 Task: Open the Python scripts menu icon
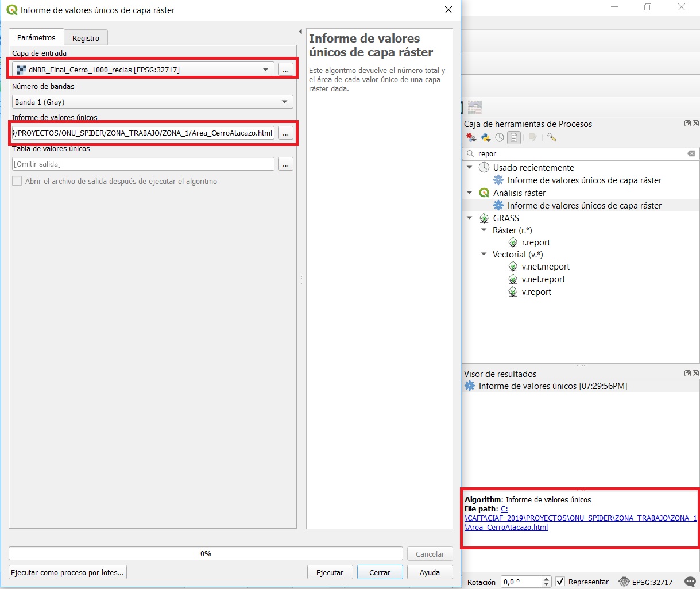pos(486,137)
